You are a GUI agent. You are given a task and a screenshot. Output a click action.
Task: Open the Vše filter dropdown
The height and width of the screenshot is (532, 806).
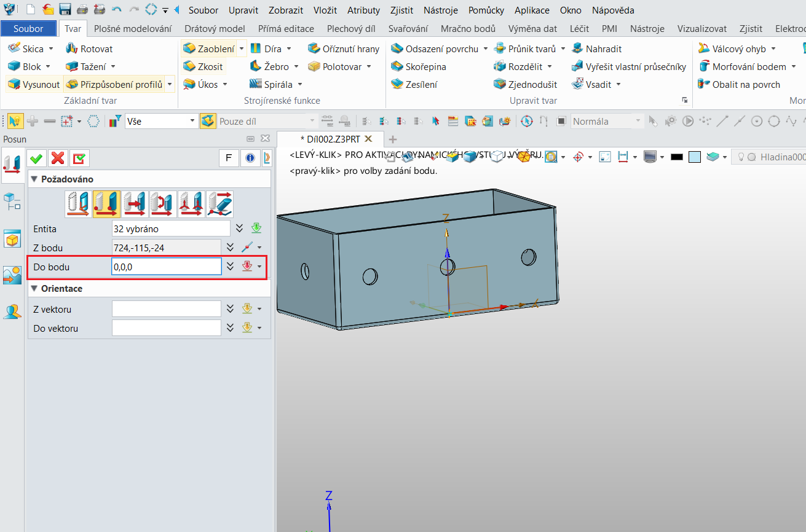point(192,121)
